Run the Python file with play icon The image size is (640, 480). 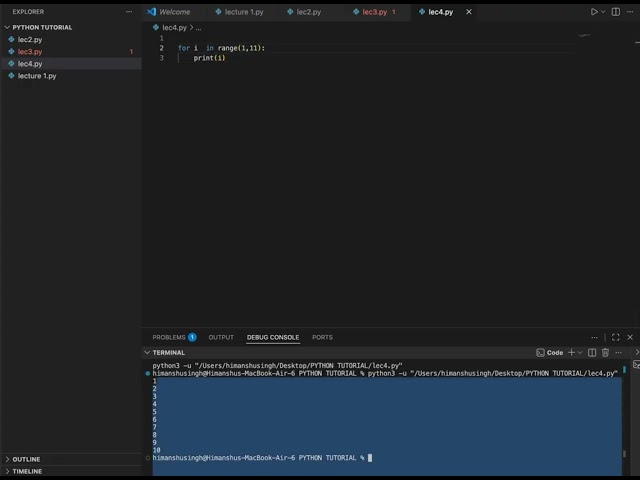[594, 12]
